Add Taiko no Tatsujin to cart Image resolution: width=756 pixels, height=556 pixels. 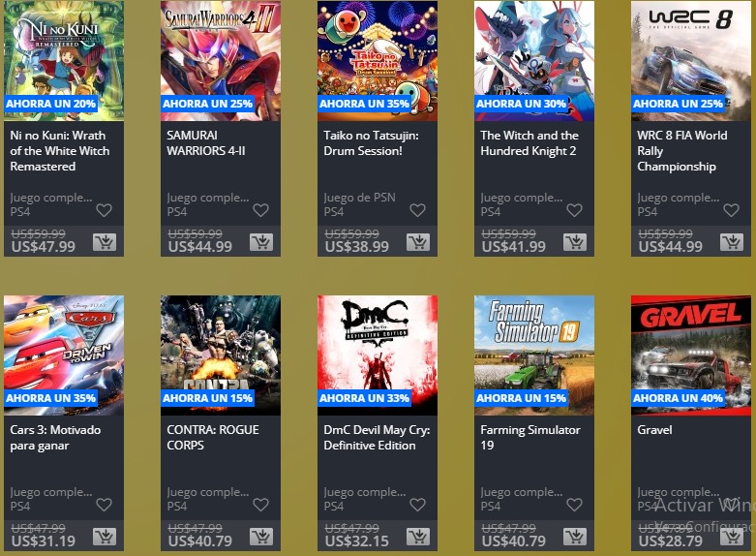pyautogui.click(x=418, y=242)
